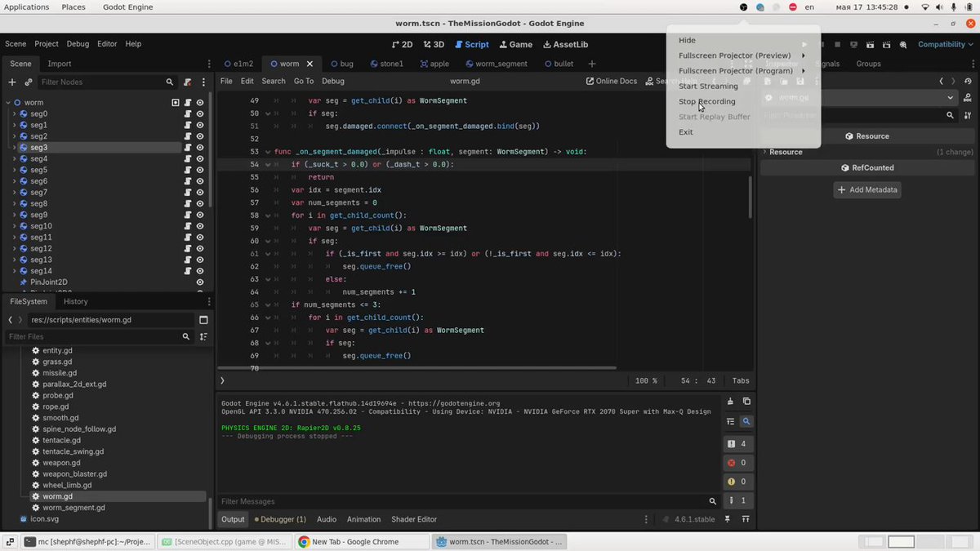Click the Add Metadata button
Screen dimensions: 980x551
pyautogui.click(x=868, y=189)
